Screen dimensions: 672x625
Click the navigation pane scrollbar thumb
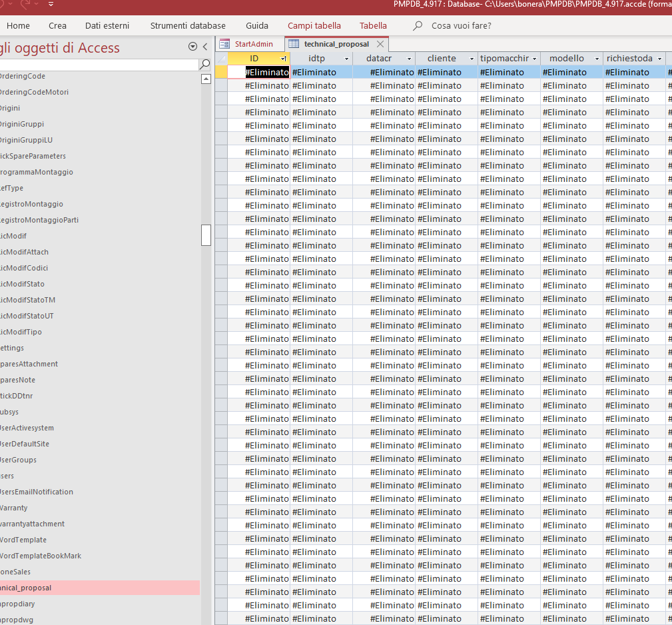pos(206,235)
